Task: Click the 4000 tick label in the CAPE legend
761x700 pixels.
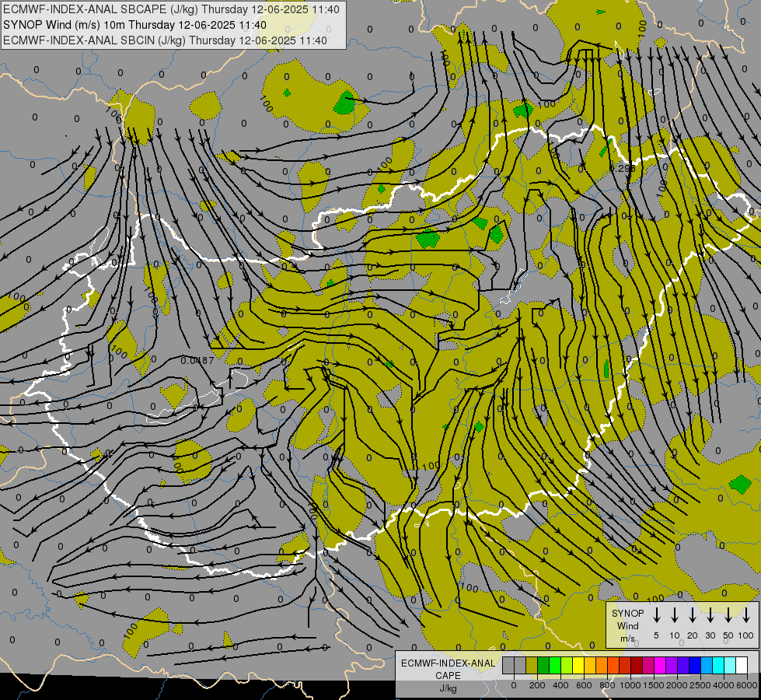Action: point(724,685)
